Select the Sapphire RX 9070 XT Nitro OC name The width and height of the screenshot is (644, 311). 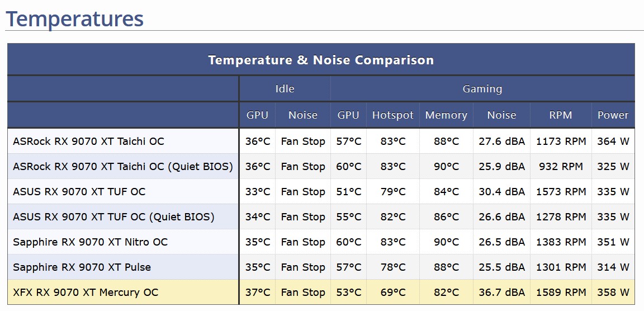(x=90, y=242)
